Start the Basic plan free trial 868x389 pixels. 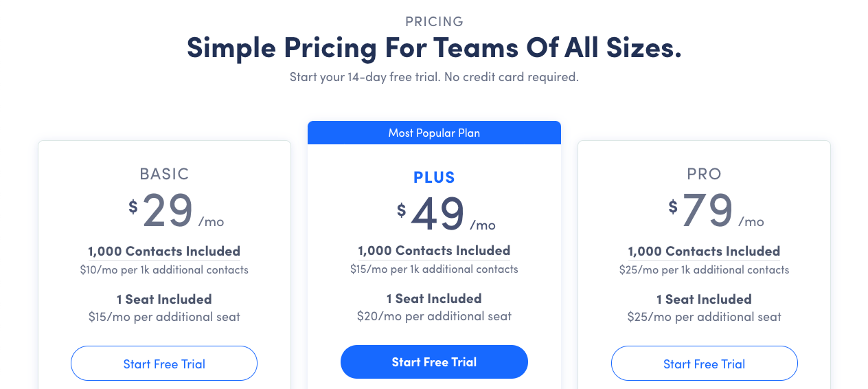pyautogui.click(x=164, y=364)
